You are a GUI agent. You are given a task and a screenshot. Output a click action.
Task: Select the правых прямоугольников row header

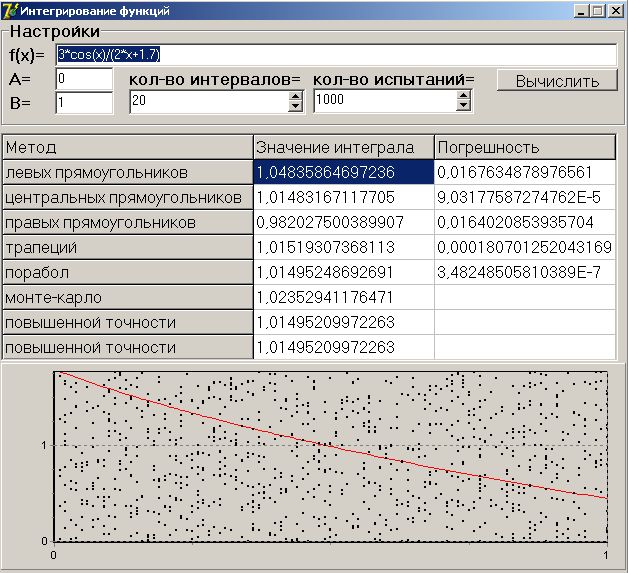[128, 222]
